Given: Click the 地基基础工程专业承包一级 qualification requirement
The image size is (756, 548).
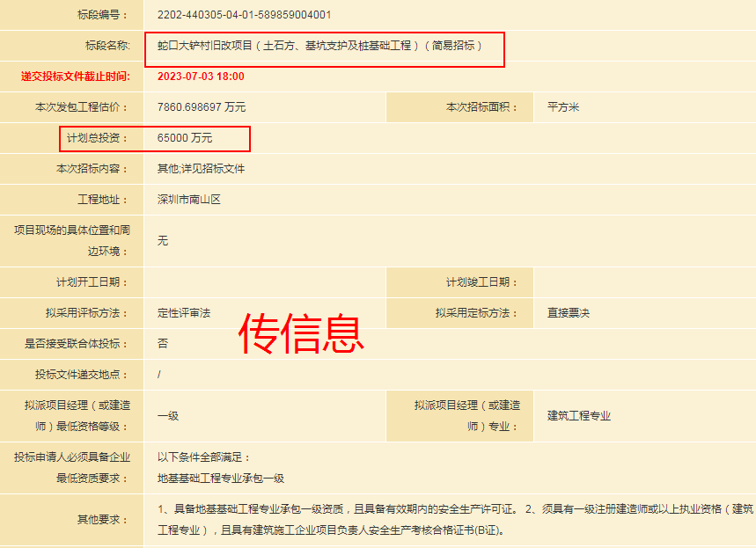Looking at the screenshot, I should (221, 479).
